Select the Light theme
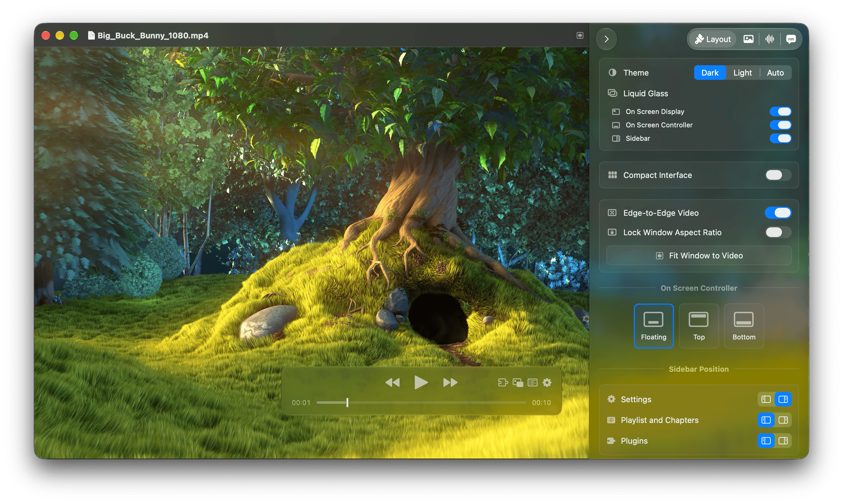Image resolution: width=843 pixels, height=504 pixels. 742,73
